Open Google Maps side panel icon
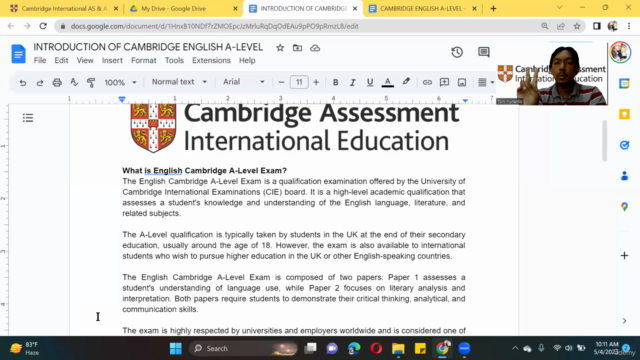This screenshot has width=640, height=360. point(624,207)
